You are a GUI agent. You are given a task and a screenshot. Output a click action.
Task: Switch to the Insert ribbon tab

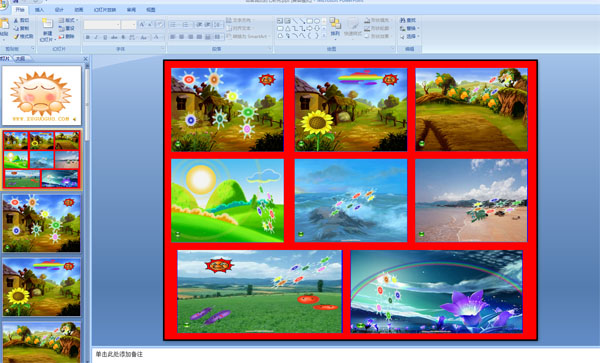[39, 10]
